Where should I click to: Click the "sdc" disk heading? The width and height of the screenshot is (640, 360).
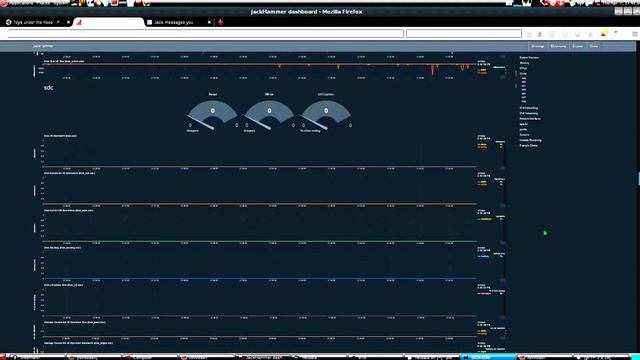(x=49, y=88)
